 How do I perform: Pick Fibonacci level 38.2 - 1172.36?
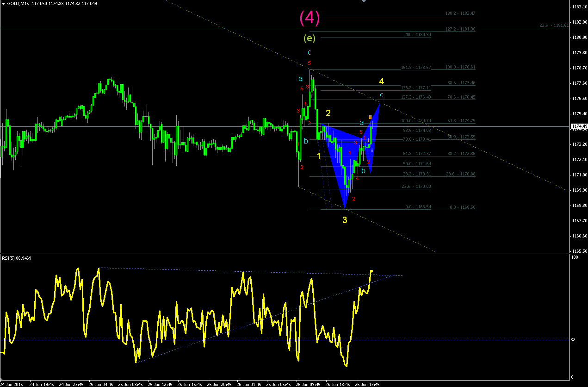click(x=461, y=154)
